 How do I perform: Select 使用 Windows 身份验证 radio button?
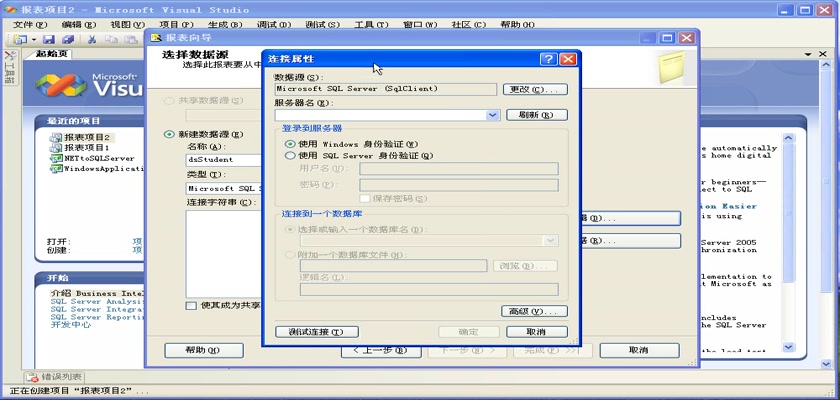[x=290, y=144]
